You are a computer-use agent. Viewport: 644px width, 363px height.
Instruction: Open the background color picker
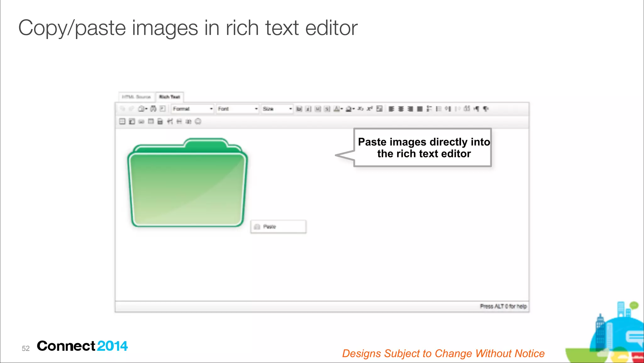point(350,109)
